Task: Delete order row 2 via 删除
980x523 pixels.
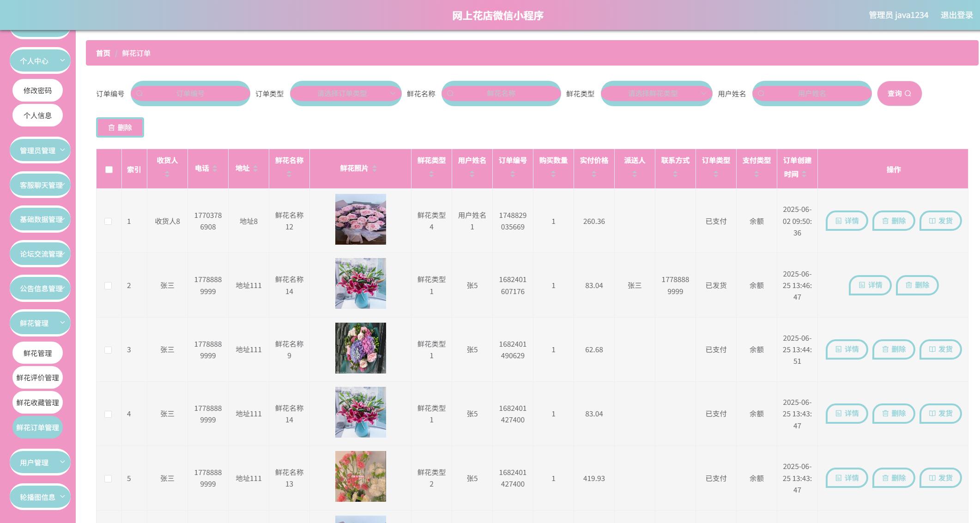Action: (x=917, y=285)
